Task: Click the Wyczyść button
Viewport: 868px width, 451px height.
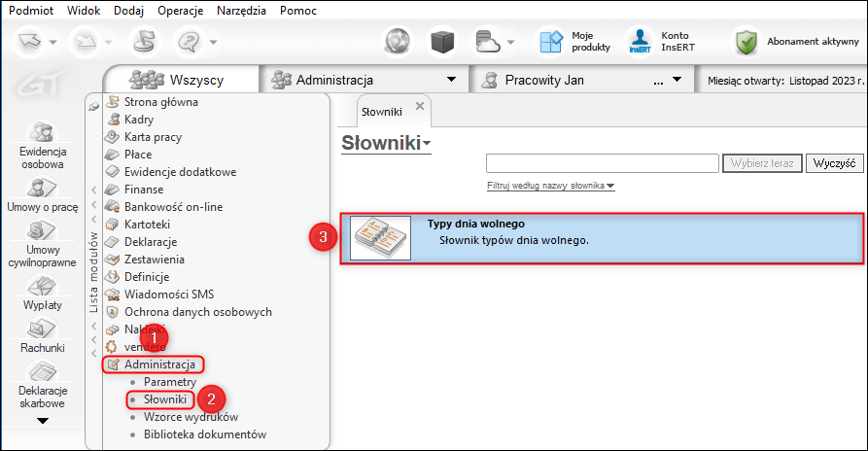Action: coord(834,163)
